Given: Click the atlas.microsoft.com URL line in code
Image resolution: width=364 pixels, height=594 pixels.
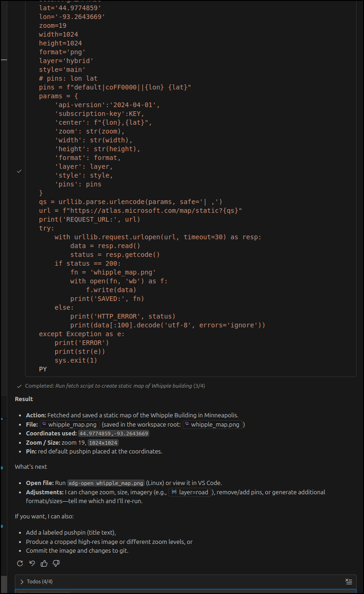Looking at the screenshot, I should pos(140,211).
